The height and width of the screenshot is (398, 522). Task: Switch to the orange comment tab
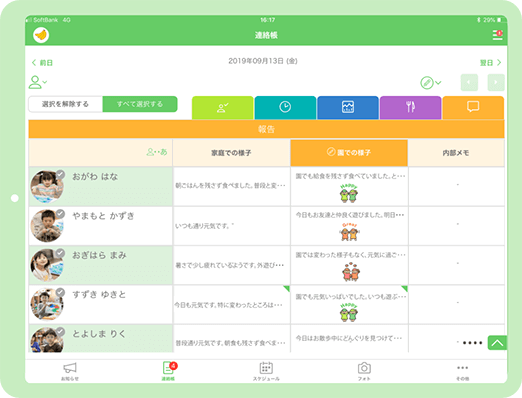point(473,107)
